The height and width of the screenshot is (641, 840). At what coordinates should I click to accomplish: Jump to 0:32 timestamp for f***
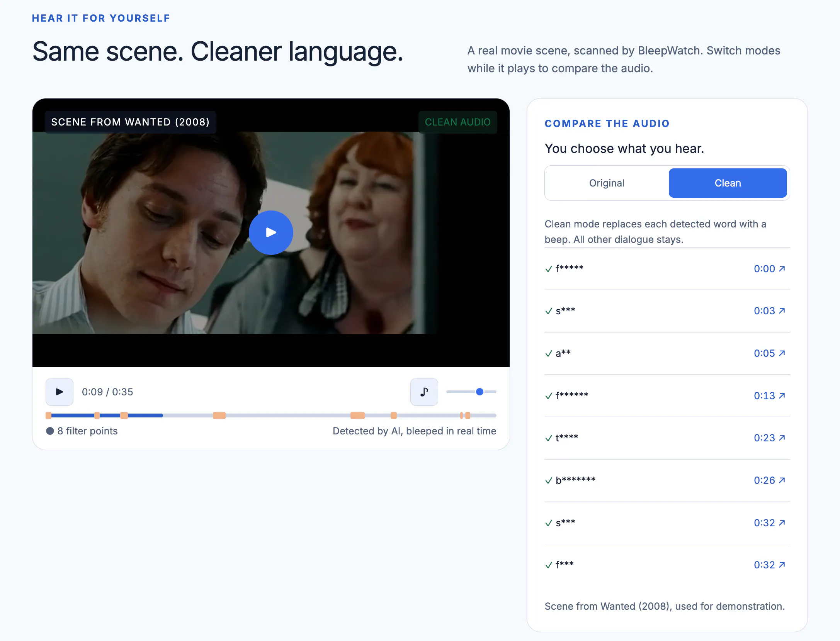(769, 565)
